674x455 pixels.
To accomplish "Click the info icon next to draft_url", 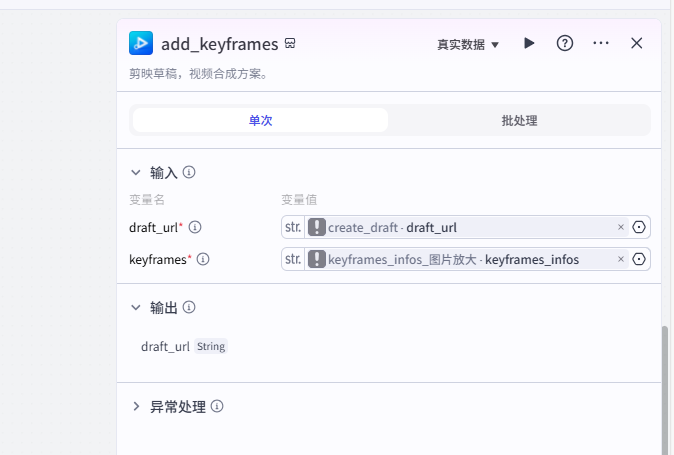I will [195, 227].
